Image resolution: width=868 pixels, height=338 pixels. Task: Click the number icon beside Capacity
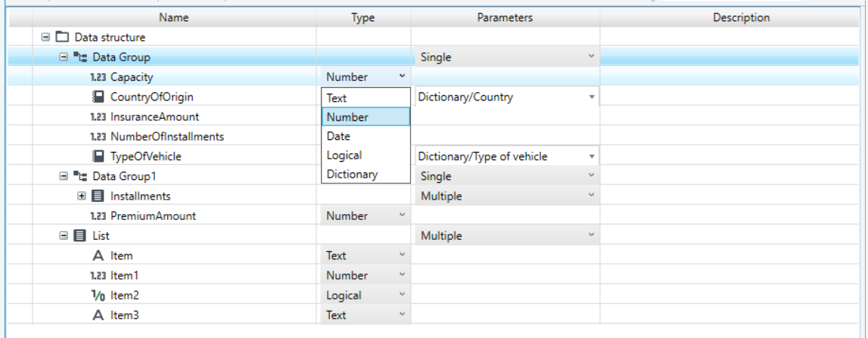(x=98, y=77)
